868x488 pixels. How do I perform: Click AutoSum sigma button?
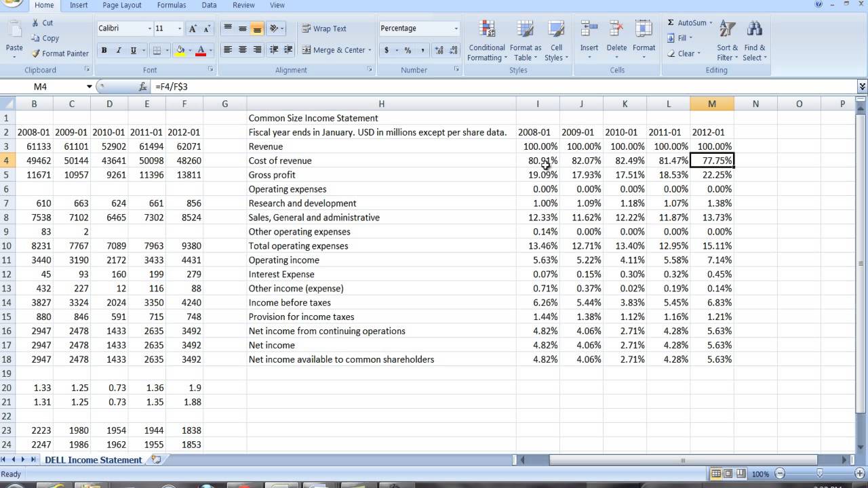[x=686, y=23]
